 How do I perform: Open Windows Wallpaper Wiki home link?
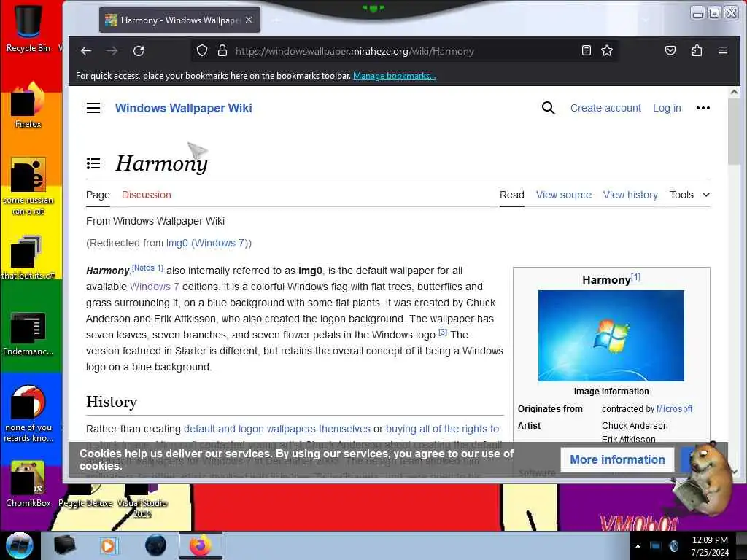183,108
